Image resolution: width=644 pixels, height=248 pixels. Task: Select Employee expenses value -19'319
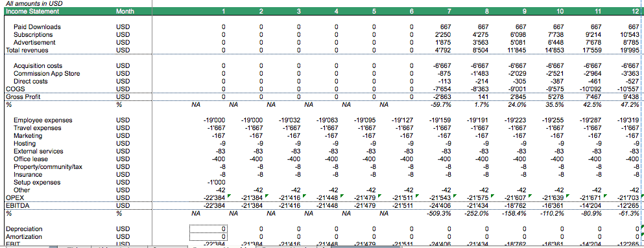(x=628, y=120)
